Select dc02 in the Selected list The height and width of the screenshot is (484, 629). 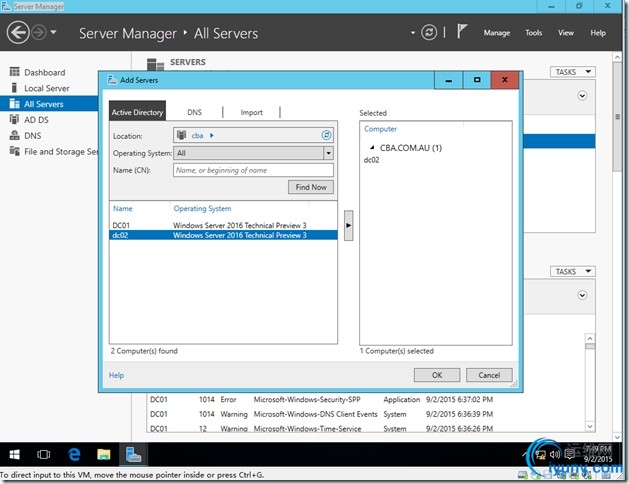point(371,160)
